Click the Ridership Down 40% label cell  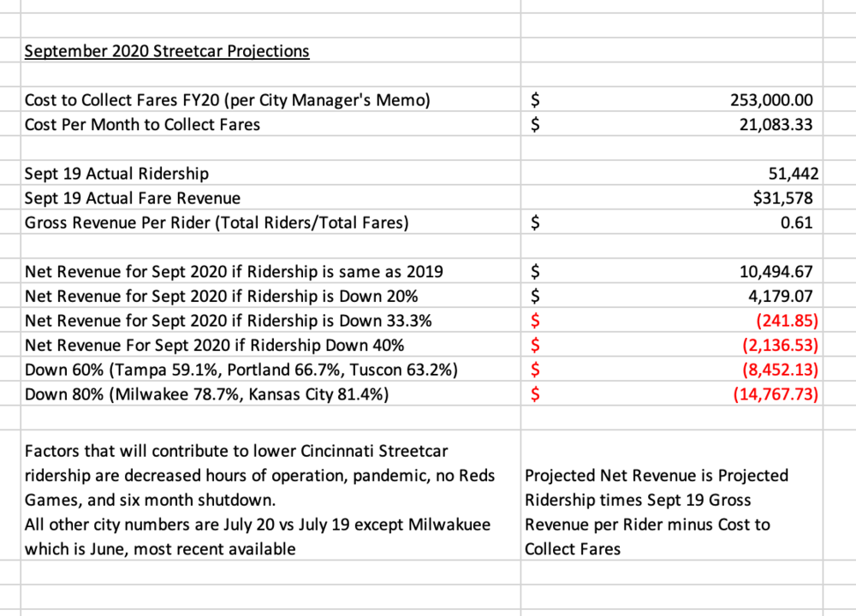(270, 345)
